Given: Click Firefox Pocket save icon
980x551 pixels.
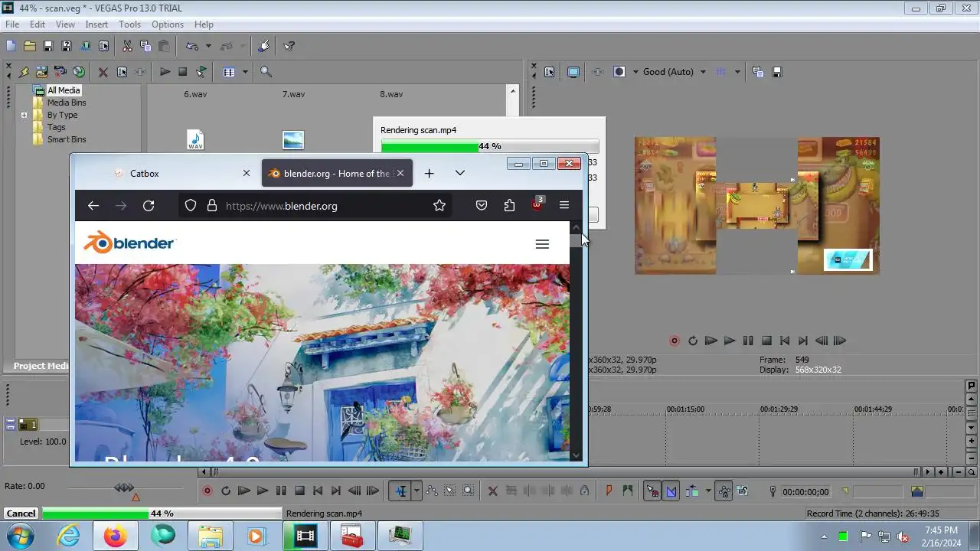Looking at the screenshot, I should click(x=482, y=205).
